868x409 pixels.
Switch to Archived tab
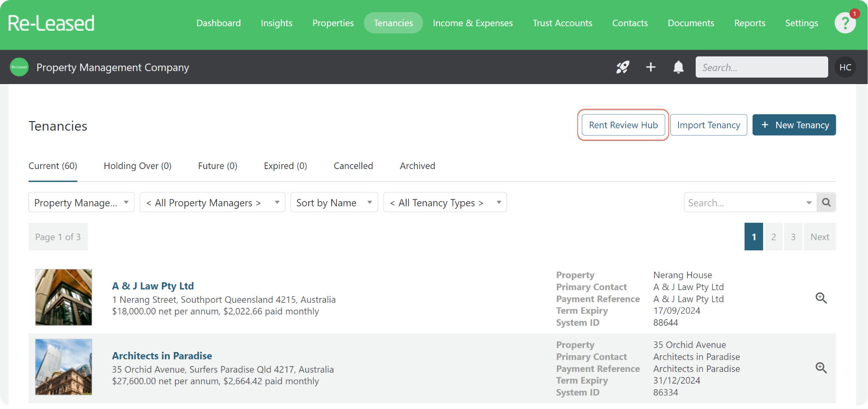[x=417, y=166]
